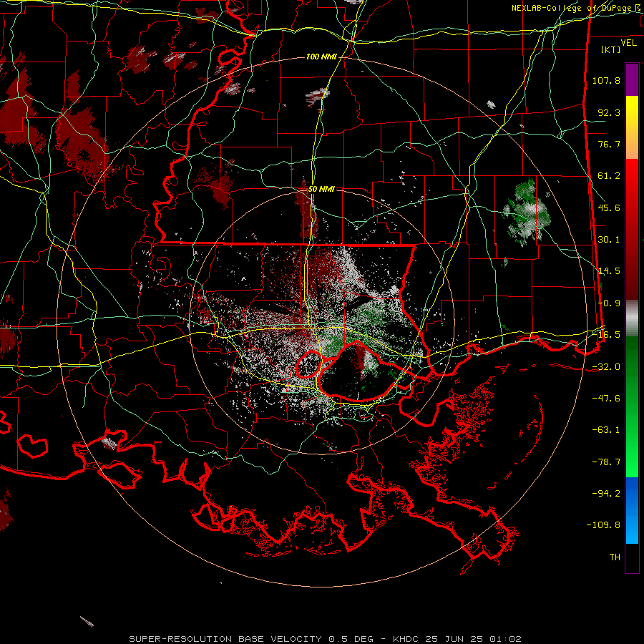Click the 14.5 scale value
The image size is (644, 644).
click(609, 271)
